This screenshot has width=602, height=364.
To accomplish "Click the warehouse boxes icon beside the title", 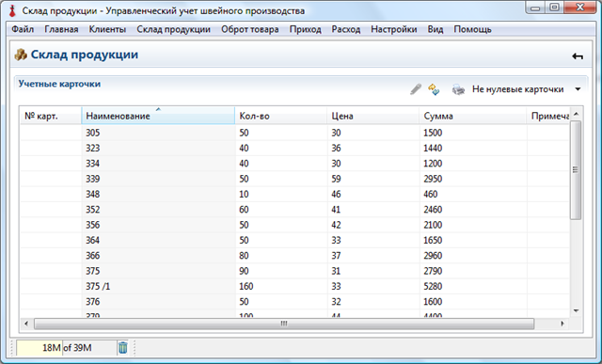I will coord(21,55).
